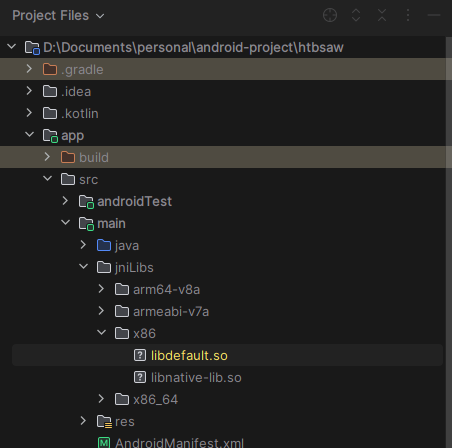
Task: Click the res resources folder icon
Action: point(104,421)
